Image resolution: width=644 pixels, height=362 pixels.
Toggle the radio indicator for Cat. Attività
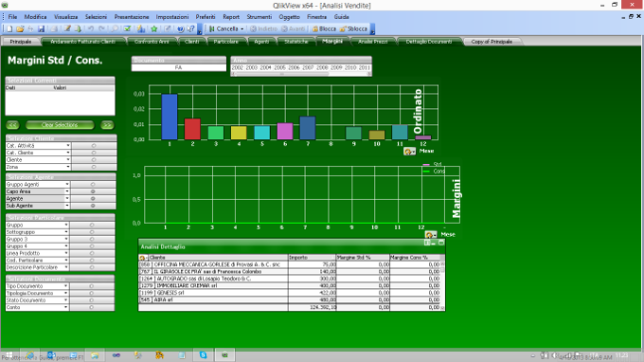(x=94, y=145)
